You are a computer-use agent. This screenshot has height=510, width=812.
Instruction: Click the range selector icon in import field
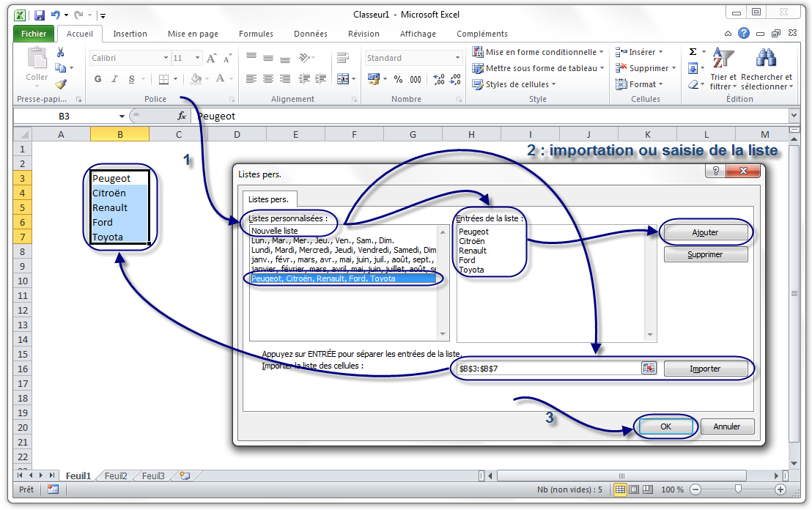point(648,369)
